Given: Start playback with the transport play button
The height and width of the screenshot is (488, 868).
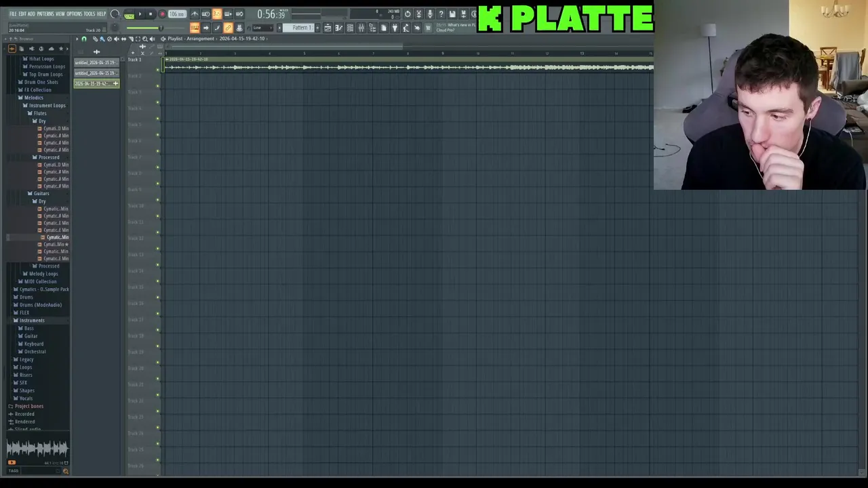Looking at the screenshot, I should pos(140,14).
